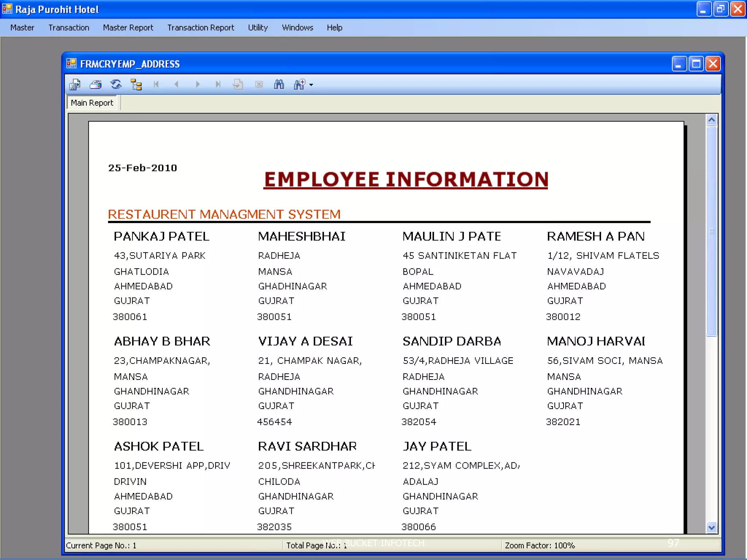747x560 pixels.
Task: Click Zoom Factor: 100% status entry
Action: [x=540, y=545]
